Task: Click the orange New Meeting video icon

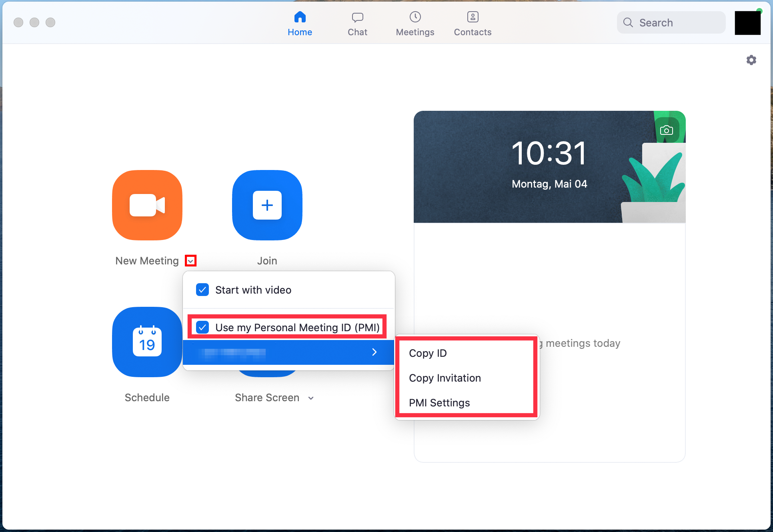Action: pyautogui.click(x=147, y=205)
